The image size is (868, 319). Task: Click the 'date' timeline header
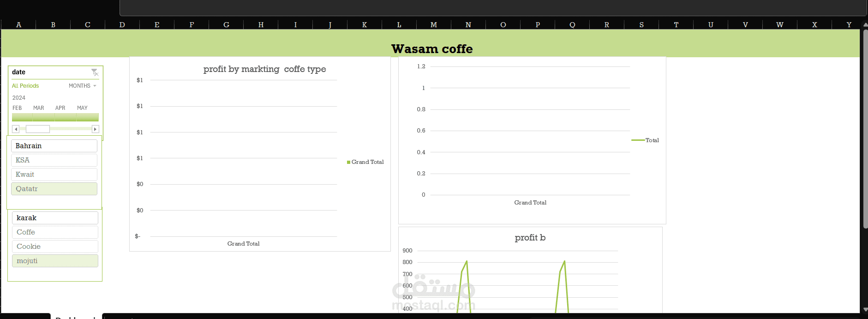pyautogui.click(x=18, y=72)
